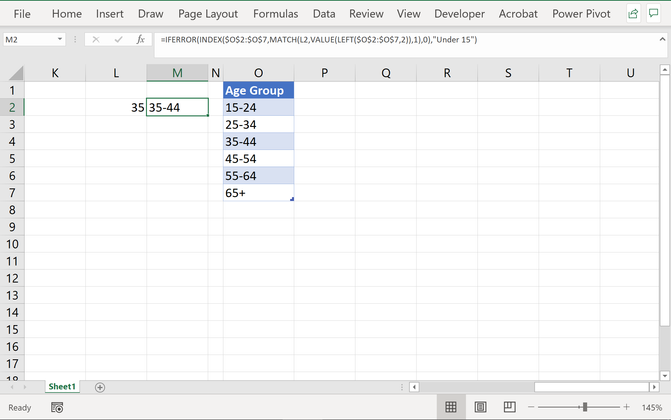Expand the formula bar chevron
Screen dimensions: 671x420
662,39
